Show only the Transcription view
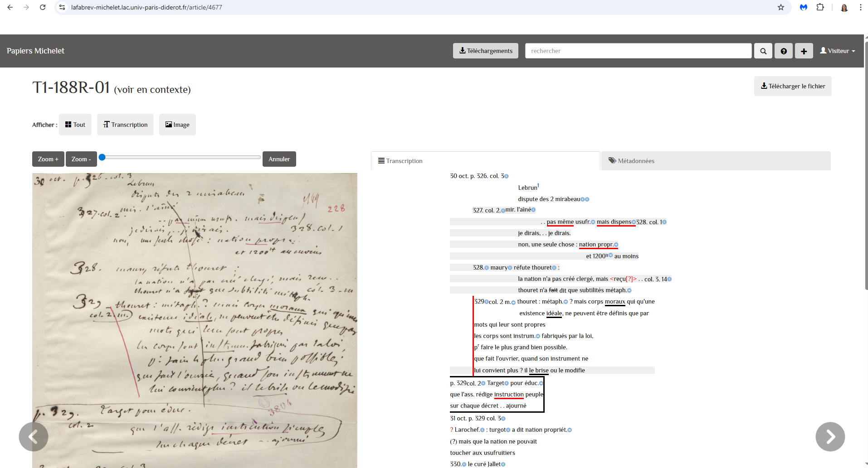This screenshot has height=468, width=868. pyautogui.click(x=125, y=125)
